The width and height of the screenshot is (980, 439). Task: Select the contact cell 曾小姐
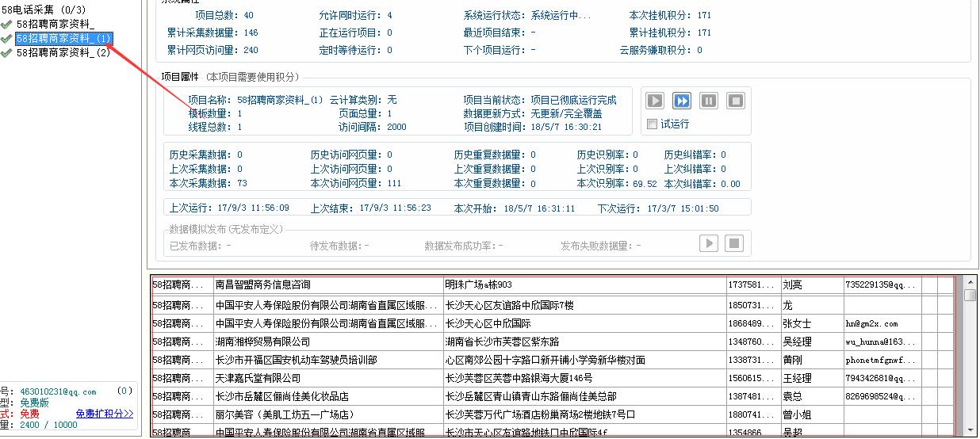point(812,414)
